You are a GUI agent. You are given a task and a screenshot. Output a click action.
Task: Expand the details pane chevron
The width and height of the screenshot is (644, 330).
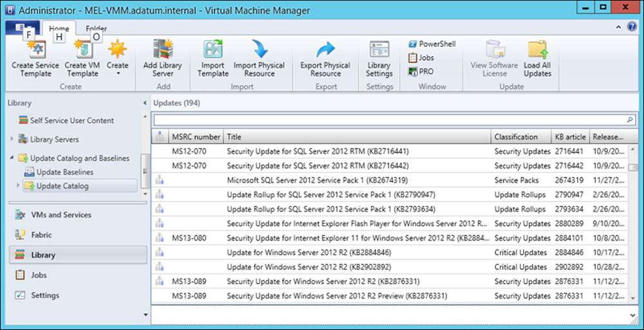[x=633, y=315]
